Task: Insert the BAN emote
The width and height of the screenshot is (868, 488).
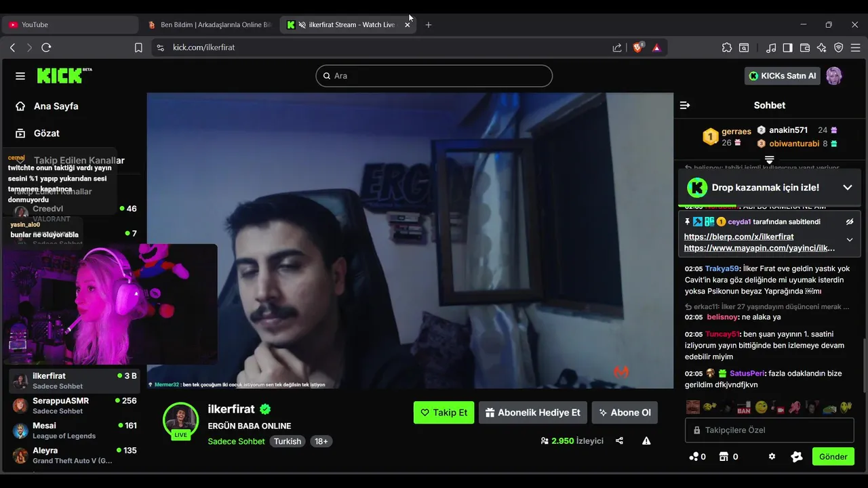Action: pos(744,408)
